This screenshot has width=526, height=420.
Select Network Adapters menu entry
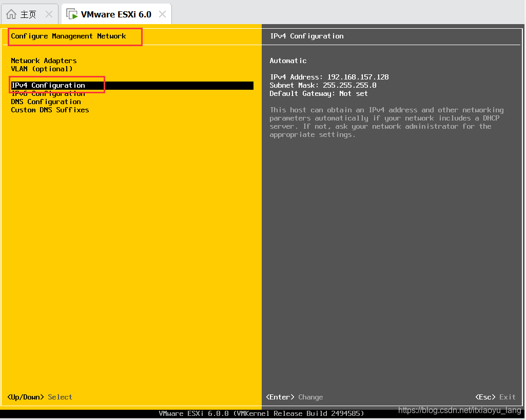[x=44, y=61]
